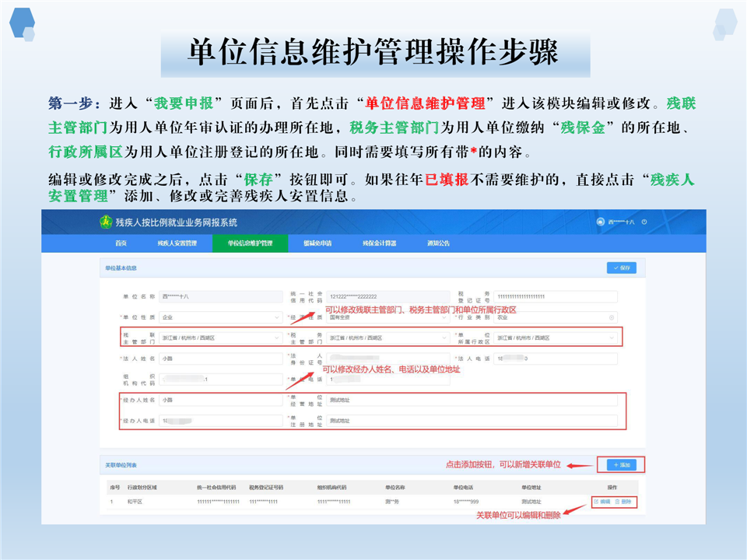The height and width of the screenshot is (560, 747).
Task: Click the 保存 save button
Action: (621, 268)
